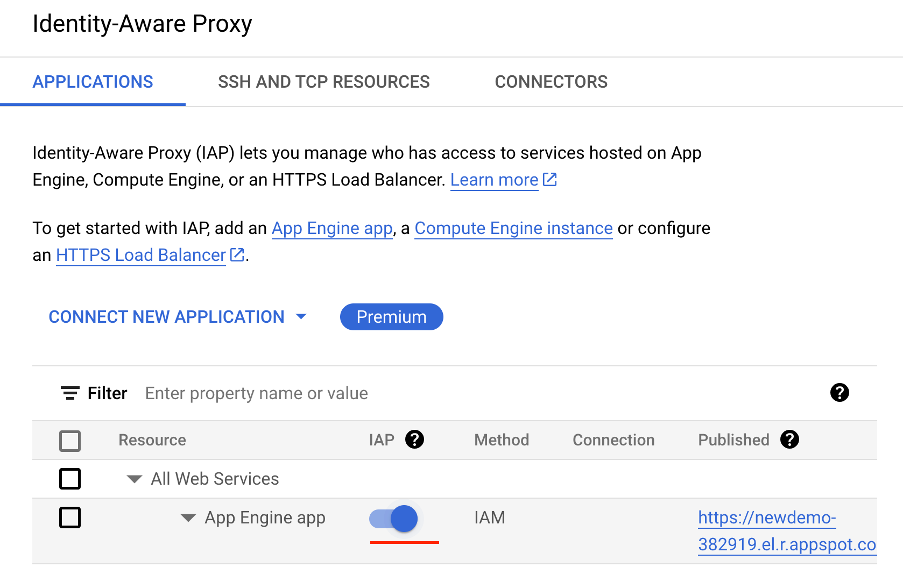
Task: Click external link icon after HTTPS Load Balancer
Action: (x=237, y=255)
